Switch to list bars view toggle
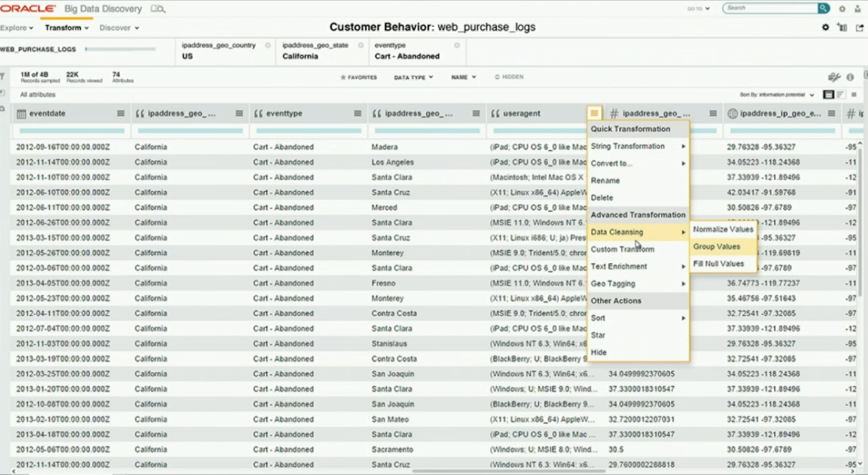The width and height of the screenshot is (868, 475). point(841,94)
